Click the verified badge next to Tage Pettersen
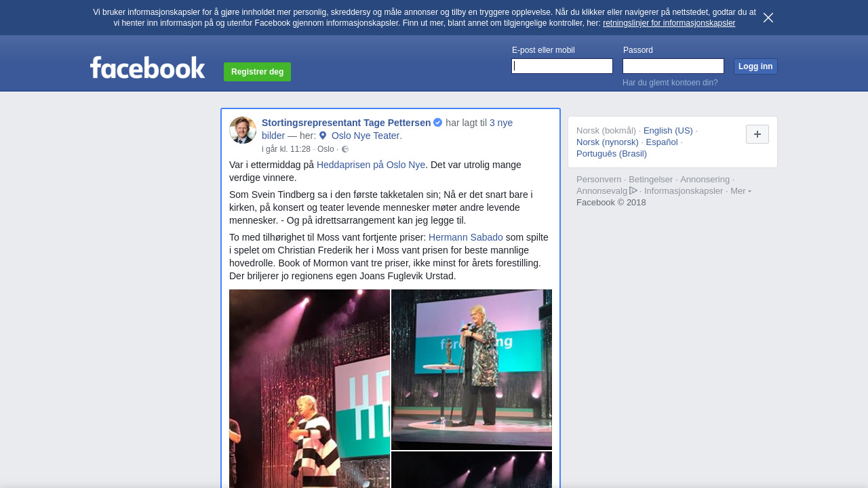Viewport: 868px width, 488px height. coord(438,123)
